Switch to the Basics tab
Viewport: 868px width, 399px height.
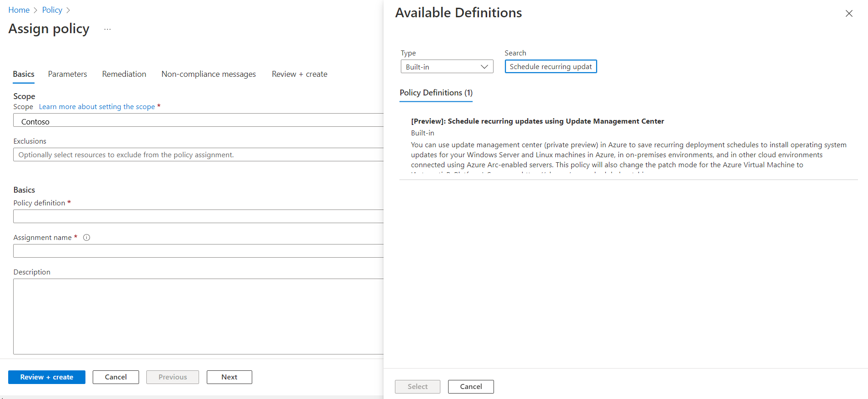pyautogui.click(x=24, y=74)
